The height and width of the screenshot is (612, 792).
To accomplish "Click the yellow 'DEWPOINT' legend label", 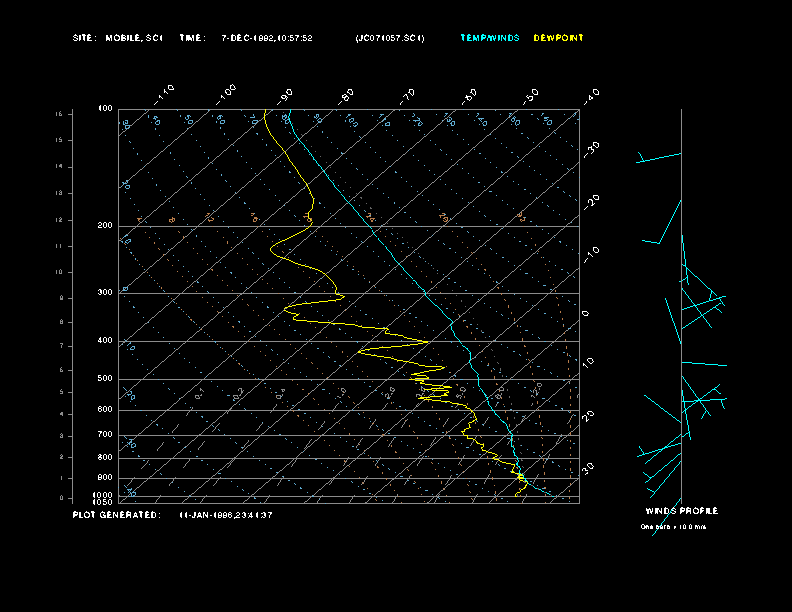I will pos(558,38).
